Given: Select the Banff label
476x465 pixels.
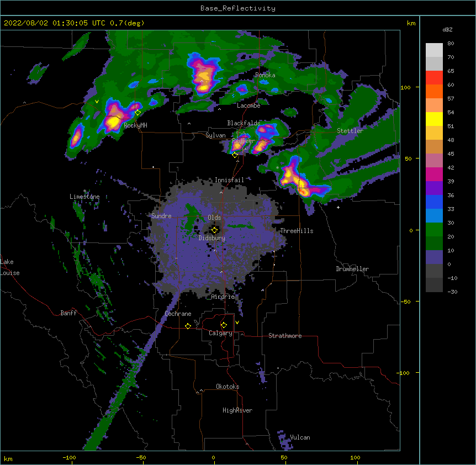Looking at the screenshot, I should 68,313.
